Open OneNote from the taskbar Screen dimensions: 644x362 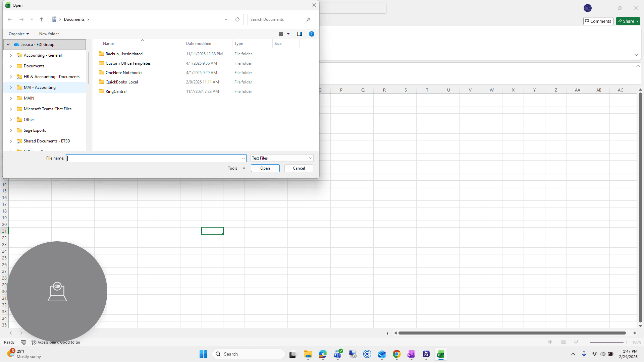coord(412,354)
